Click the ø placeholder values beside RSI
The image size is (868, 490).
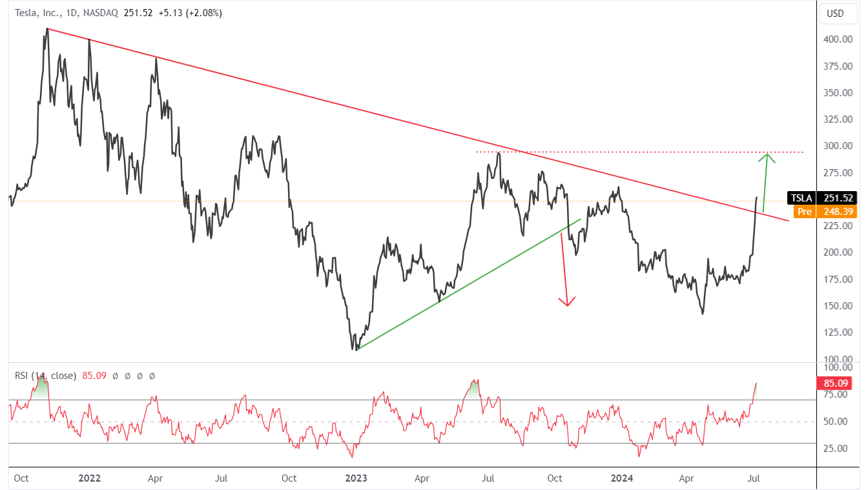[x=134, y=375]
